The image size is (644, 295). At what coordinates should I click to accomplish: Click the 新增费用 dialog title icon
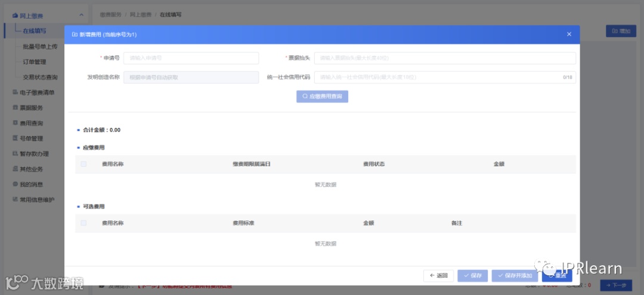(75, 35)
